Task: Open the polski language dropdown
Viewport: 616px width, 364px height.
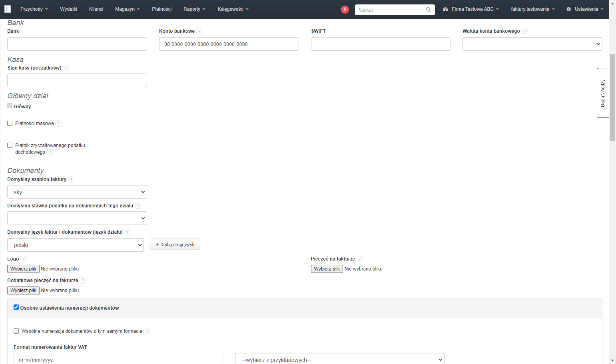Action: (76, 245)
